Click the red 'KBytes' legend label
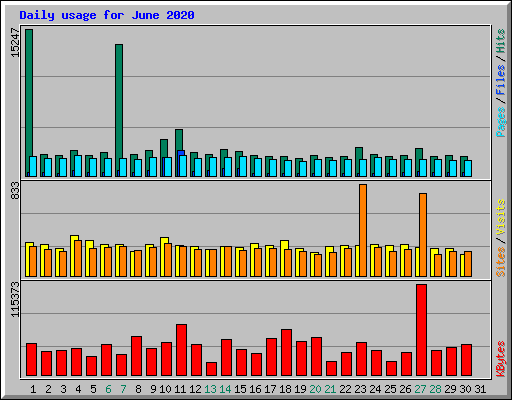The height and width of the screenshot is (400, 512). pyautogui.click(x=501, y=359)
